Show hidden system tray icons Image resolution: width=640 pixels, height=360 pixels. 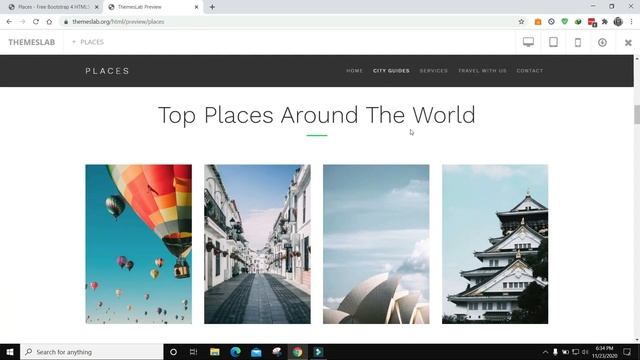545,352
